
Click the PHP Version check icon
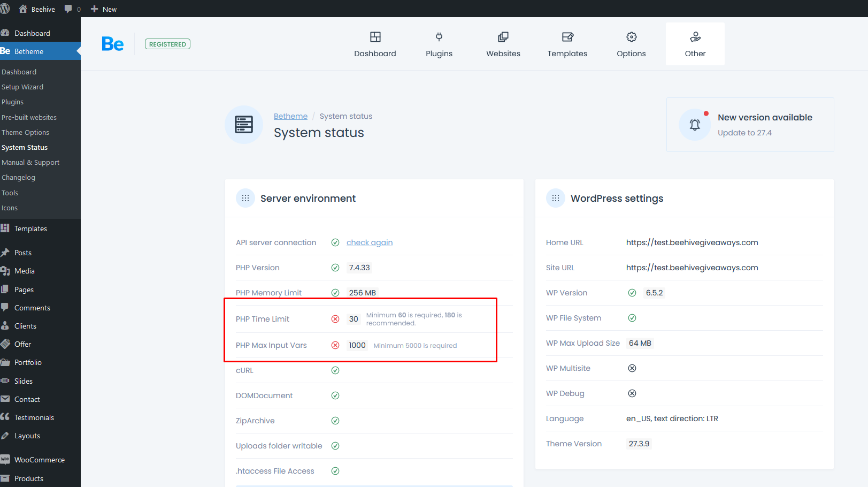(x=335, y=268)
